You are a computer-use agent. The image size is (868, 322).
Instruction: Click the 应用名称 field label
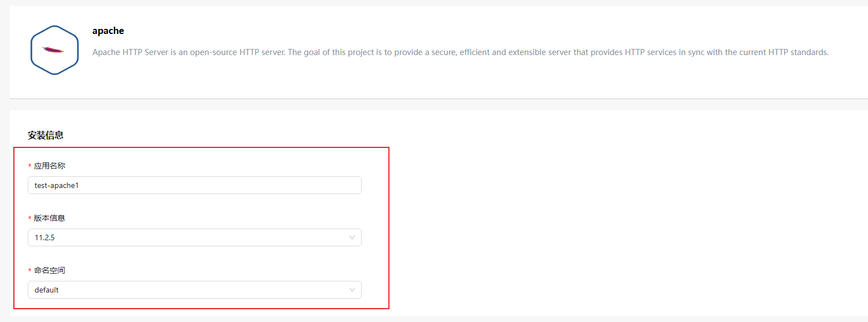click(50, 166)
